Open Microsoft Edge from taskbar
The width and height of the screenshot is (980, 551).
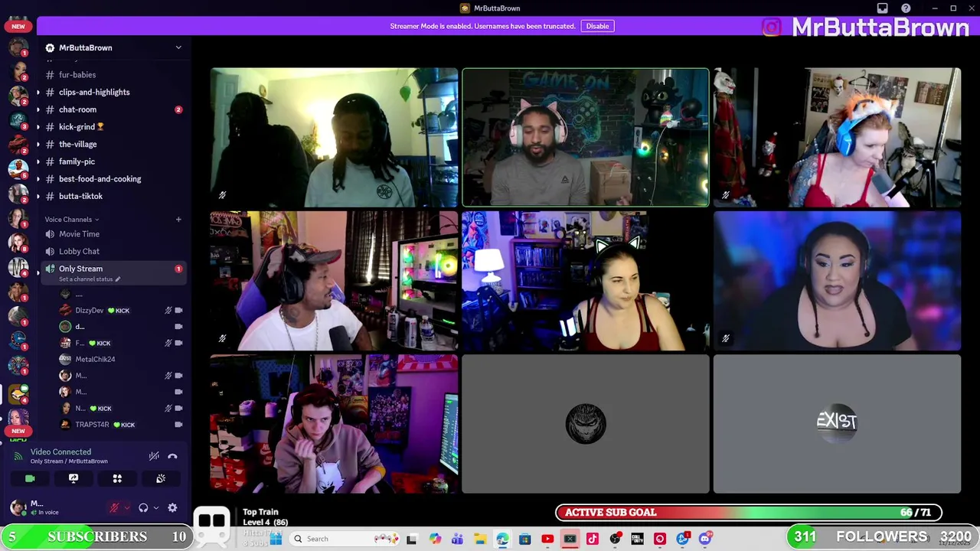502,539
